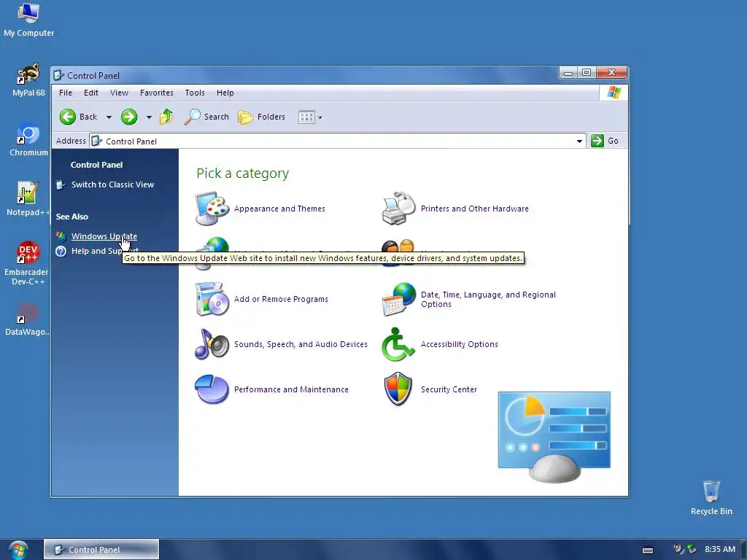Select the Notepad++ desktop shortcut
The image size is (747, 560).
click(x=27, y=199)
